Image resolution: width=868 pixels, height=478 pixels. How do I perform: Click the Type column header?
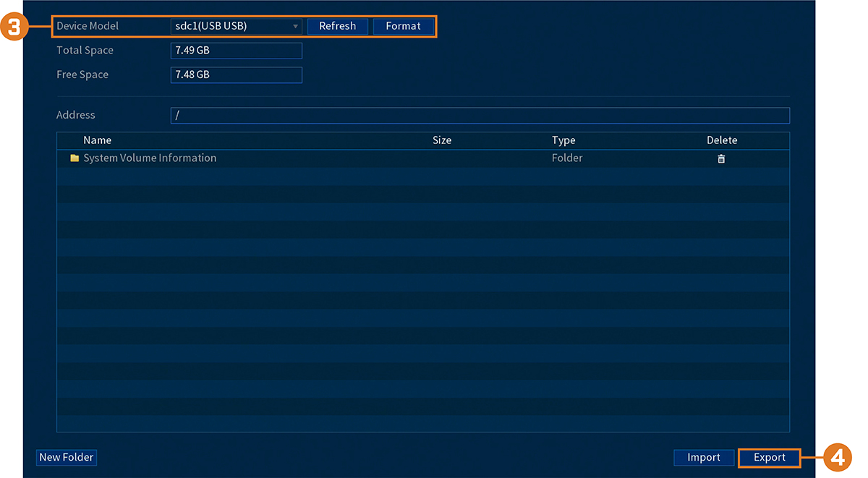tap(563, 140)
